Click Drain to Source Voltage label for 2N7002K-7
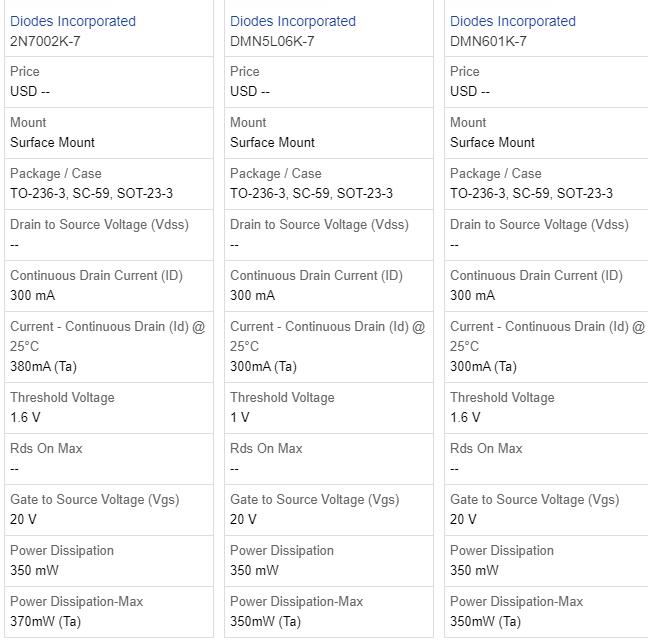Screen dimensions: 648x643 coord(99,224)
